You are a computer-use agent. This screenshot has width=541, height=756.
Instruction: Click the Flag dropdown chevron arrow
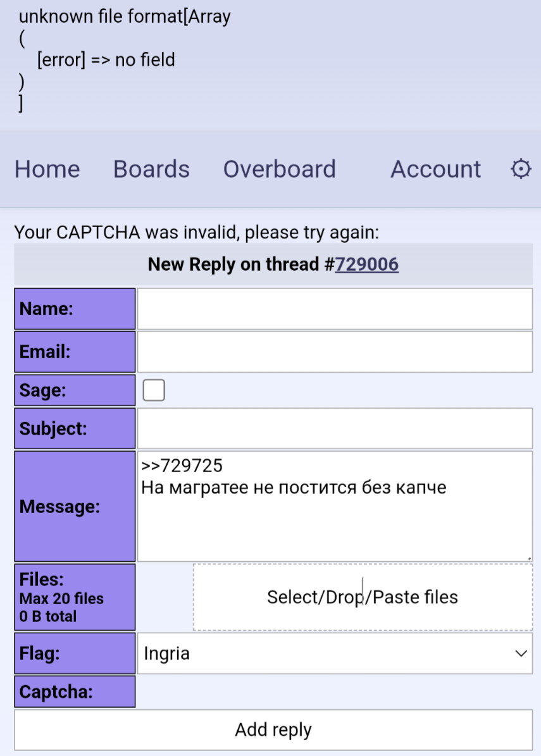point(521,654)
